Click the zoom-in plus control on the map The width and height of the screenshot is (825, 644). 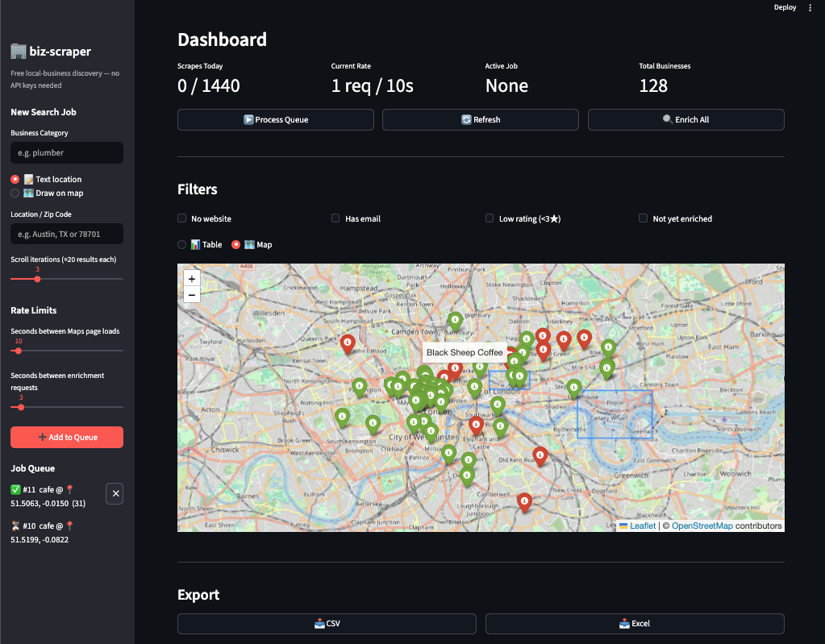[x=191, y=278]
